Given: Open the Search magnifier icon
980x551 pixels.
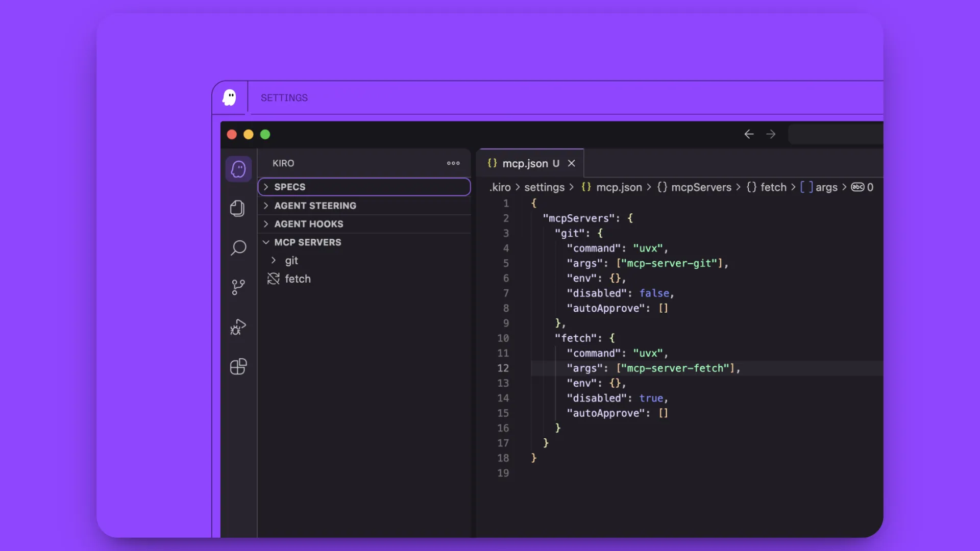Looking at the screenshot, I should tap(238, 248).
